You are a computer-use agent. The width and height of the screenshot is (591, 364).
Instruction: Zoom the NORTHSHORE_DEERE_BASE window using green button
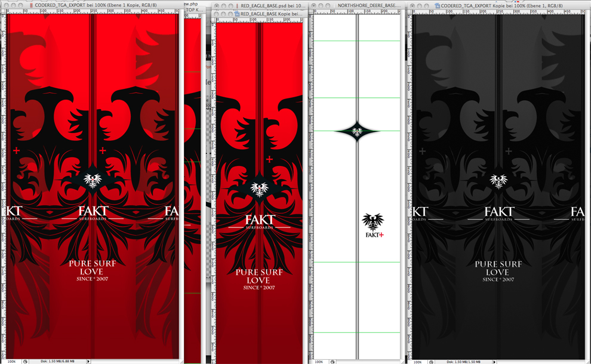pos(328,5)
